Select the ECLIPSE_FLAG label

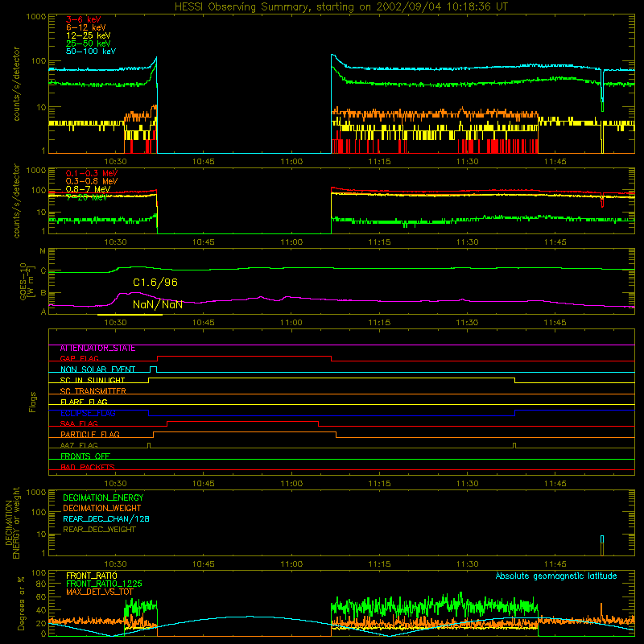tap(89, 413)
